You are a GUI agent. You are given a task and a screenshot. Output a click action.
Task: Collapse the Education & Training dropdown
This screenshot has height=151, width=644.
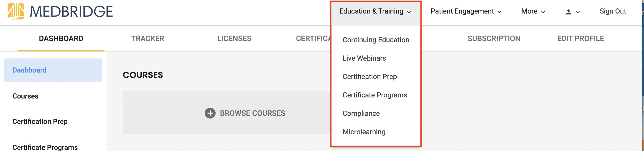(x=375, y=11)
